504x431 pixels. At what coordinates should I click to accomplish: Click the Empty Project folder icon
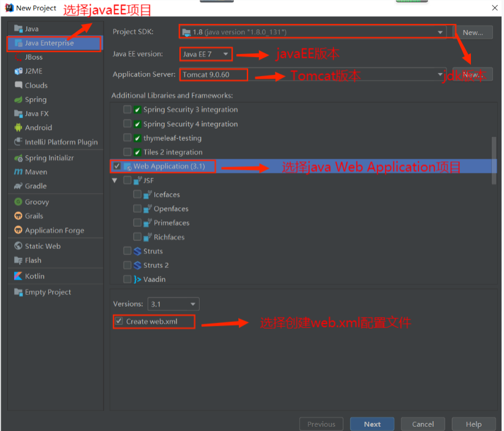(18, 292)
